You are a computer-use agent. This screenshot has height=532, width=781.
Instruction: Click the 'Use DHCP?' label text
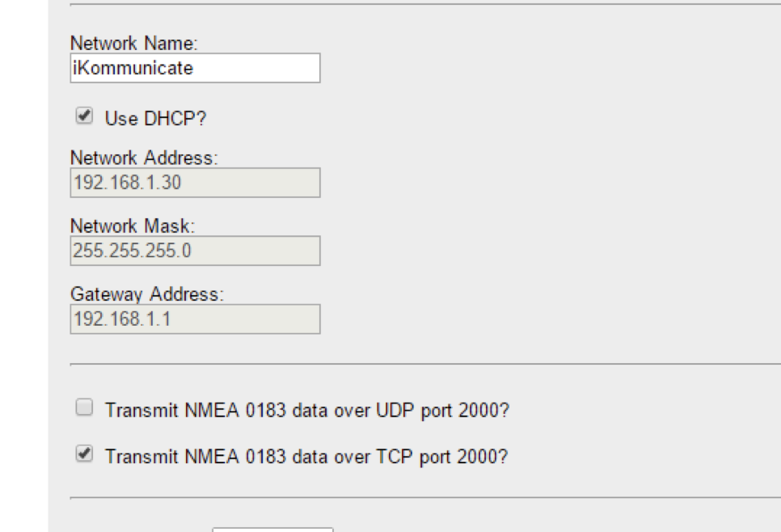(155, 119)
